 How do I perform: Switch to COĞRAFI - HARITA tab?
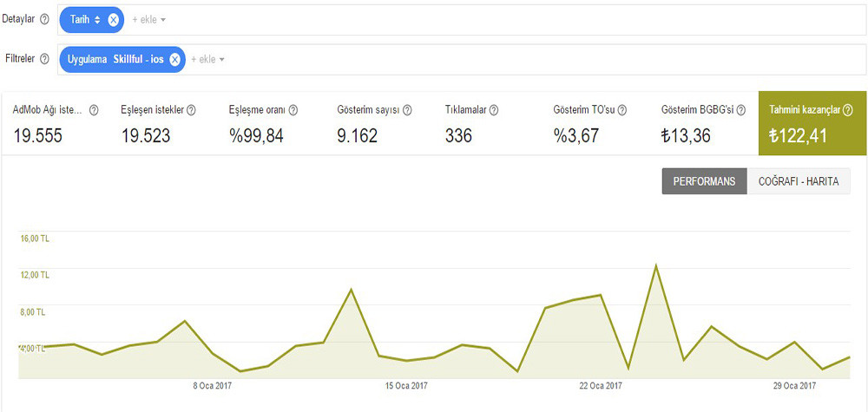[799, 181]
